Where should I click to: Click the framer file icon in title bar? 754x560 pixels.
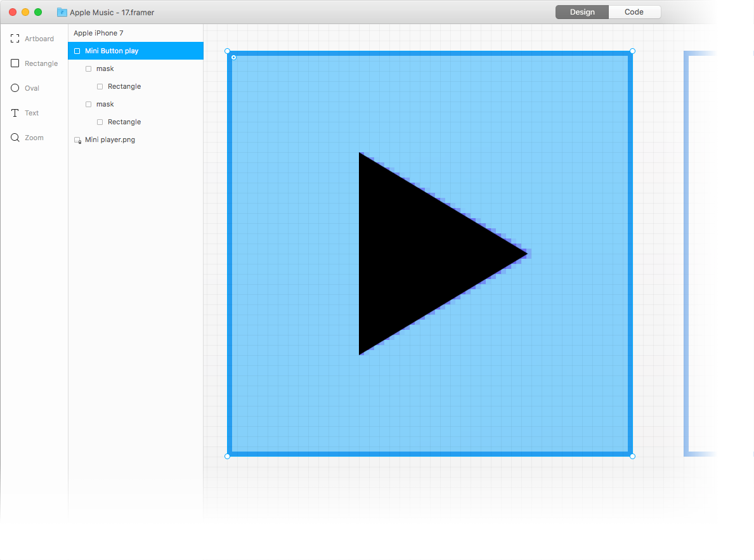pyautogui.click(x=62, y=12)
